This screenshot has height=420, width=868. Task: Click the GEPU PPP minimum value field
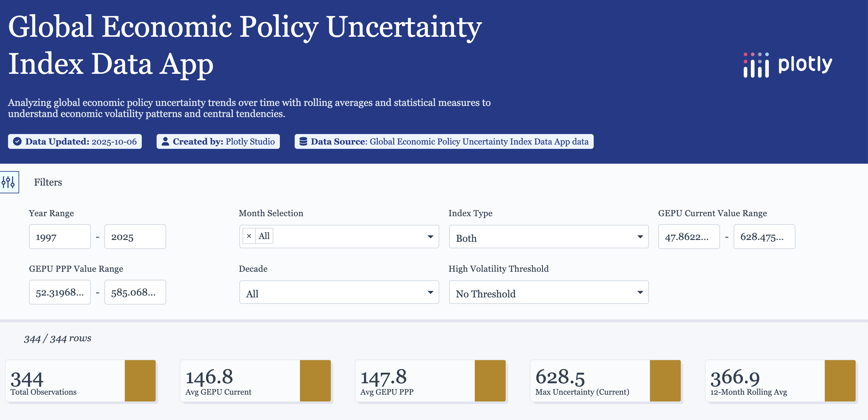pos(60,292)
